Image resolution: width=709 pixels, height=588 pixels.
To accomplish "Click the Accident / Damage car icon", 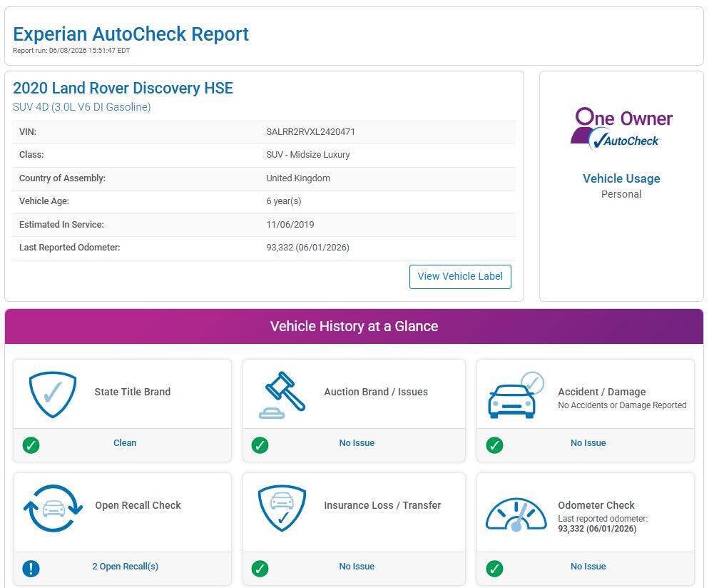I will [516, 395].
